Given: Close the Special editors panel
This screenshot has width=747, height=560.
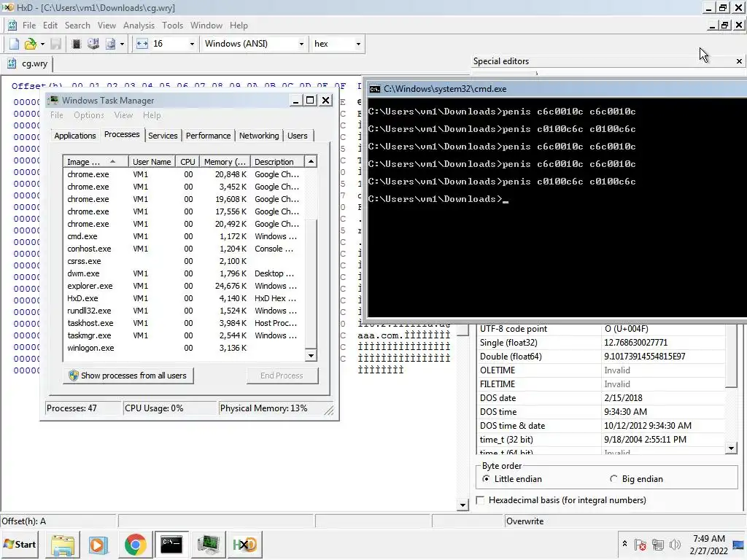Looking at the screenshot, I should [x=739, y=61].
